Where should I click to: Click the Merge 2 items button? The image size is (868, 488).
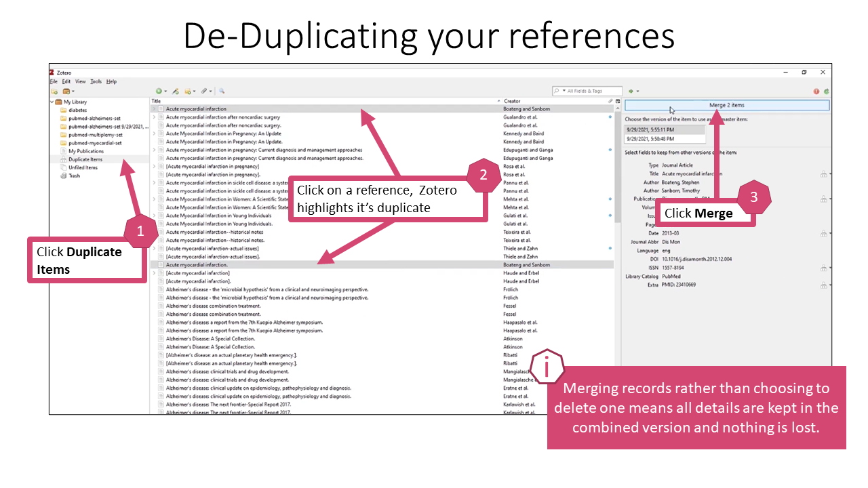click(x=726, y=105)
